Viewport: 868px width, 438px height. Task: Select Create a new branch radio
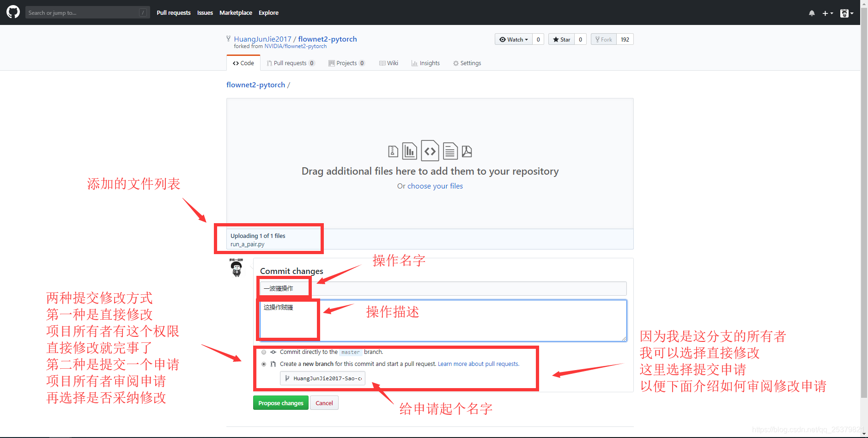(x=264, y=364)
